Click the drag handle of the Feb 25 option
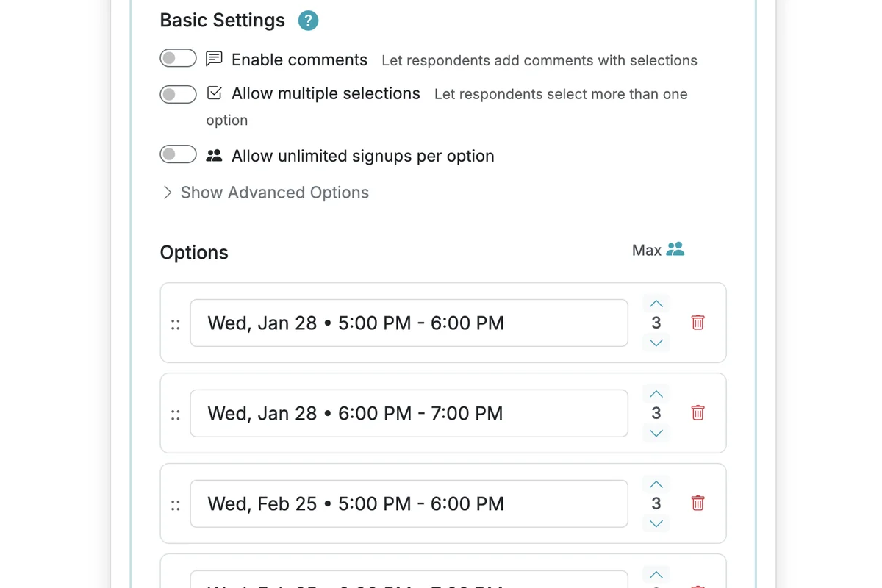Screen dimensions: 882x588 [x=175, y=504]
